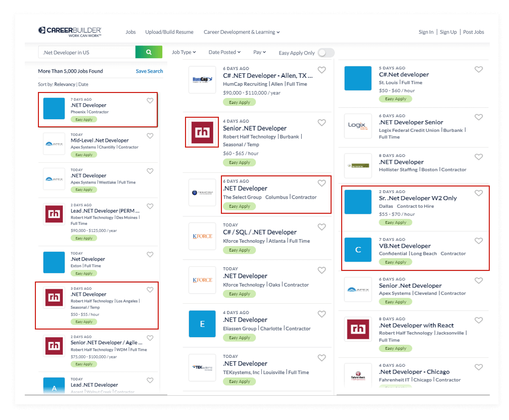Click heart on Senior .NET Developer / Agile

point(150,338)
